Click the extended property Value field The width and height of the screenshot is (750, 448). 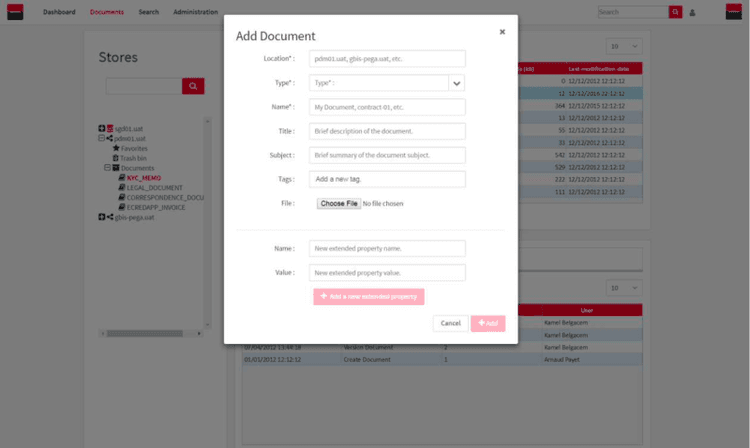(387, 273)
